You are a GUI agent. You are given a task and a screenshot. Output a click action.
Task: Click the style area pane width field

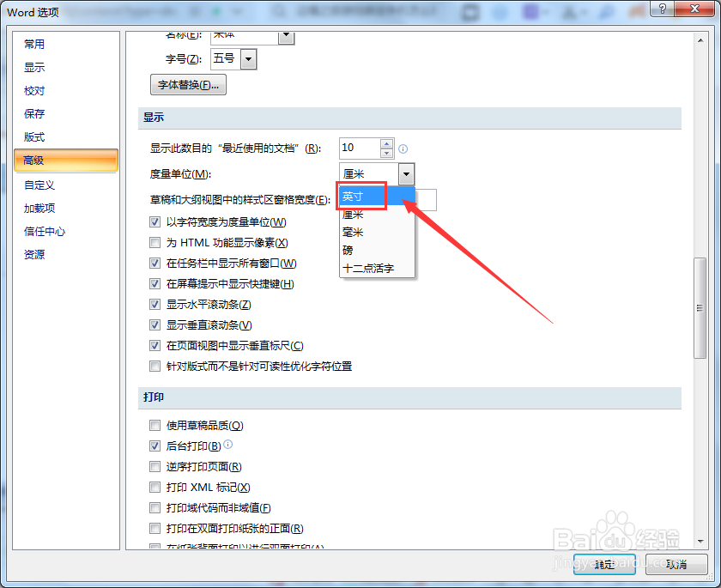(x=426, y=199)
